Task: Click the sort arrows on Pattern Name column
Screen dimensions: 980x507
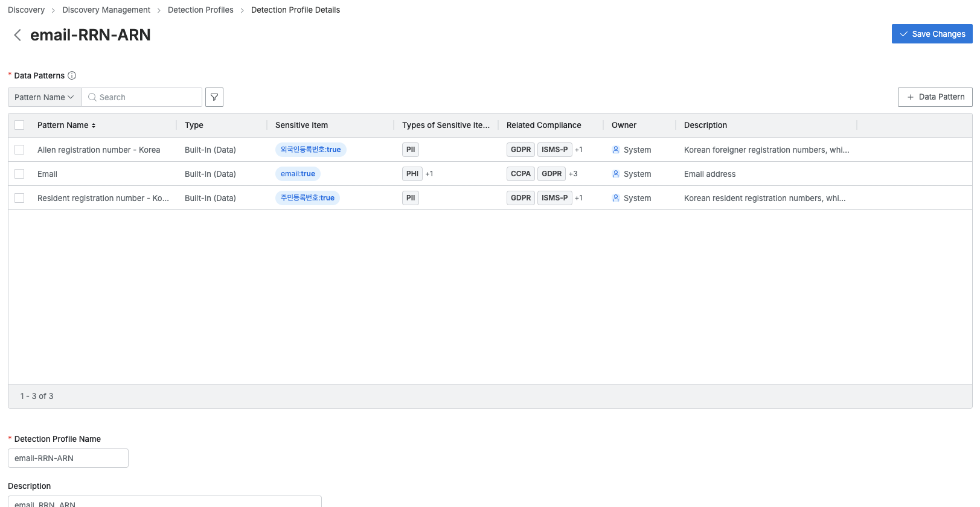Action: 94,126
